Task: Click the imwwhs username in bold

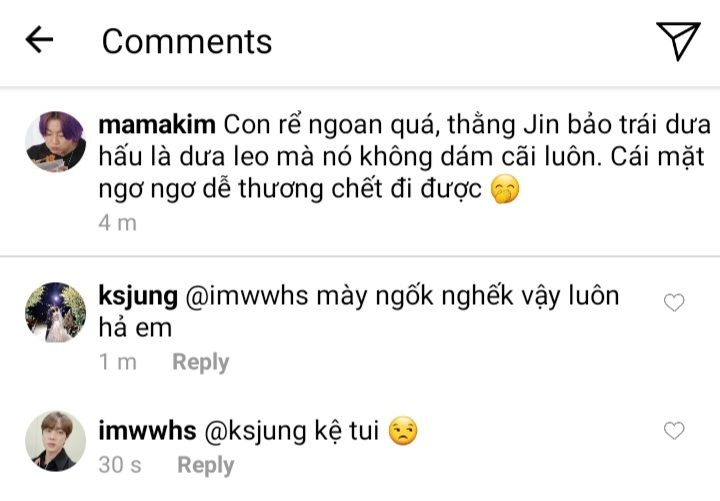Action: click(x=147, y=431)
